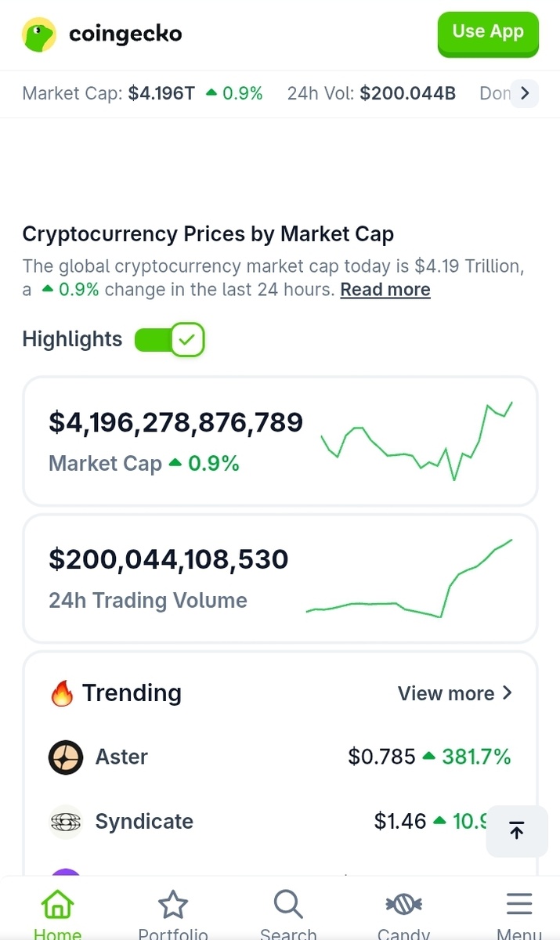Tap the Syndicate coin icon

point(66,822)
